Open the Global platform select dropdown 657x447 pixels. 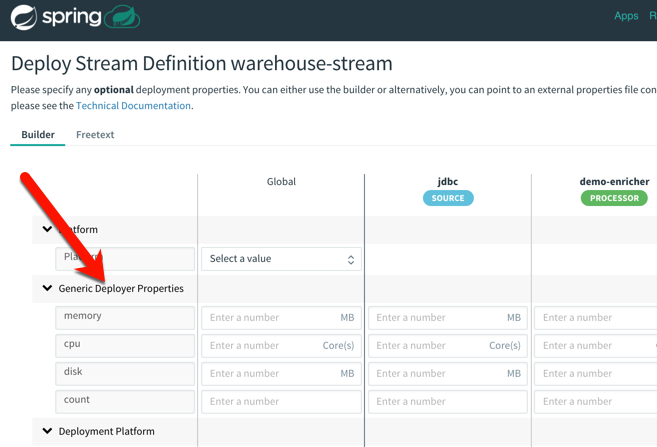pos(281,259)
